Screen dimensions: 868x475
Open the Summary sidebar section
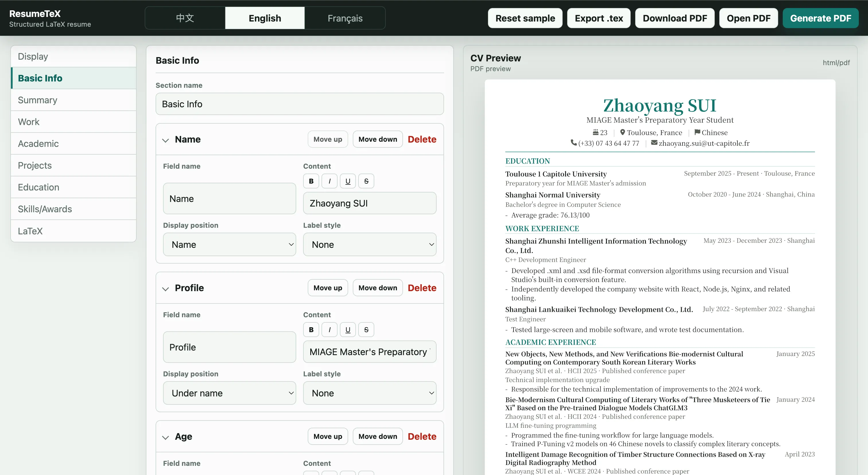(73, 100)
